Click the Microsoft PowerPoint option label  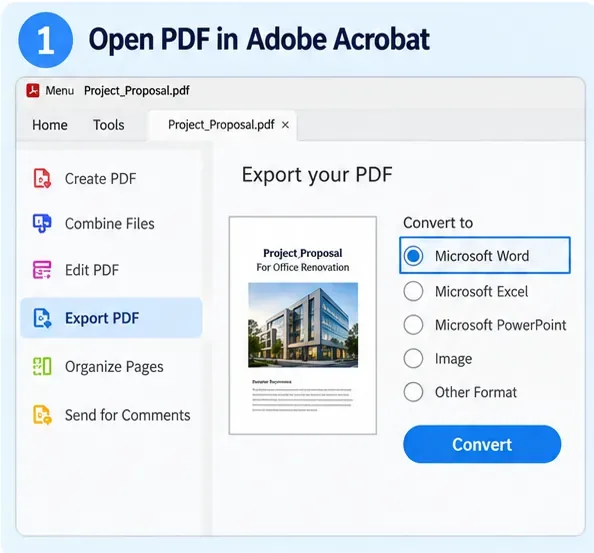pos(500,325)
